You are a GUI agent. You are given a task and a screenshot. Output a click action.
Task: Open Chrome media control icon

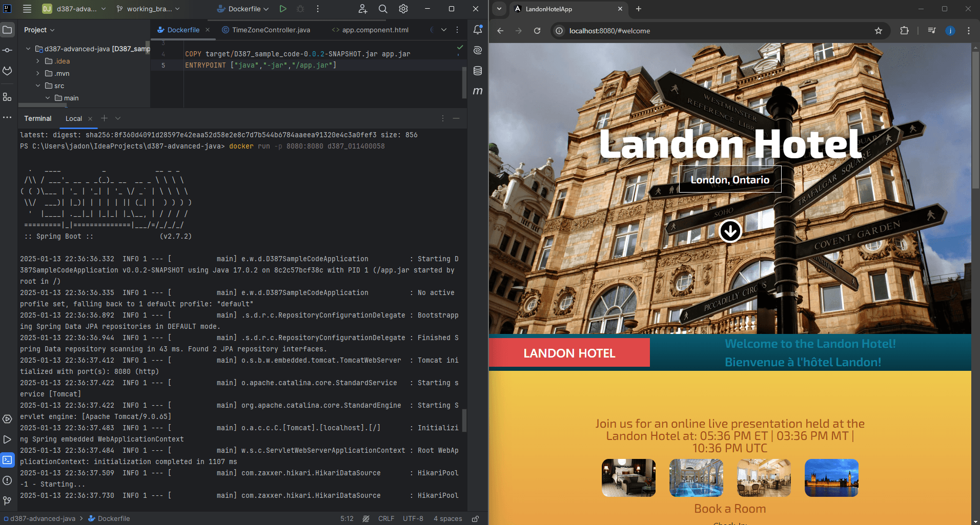932,31
